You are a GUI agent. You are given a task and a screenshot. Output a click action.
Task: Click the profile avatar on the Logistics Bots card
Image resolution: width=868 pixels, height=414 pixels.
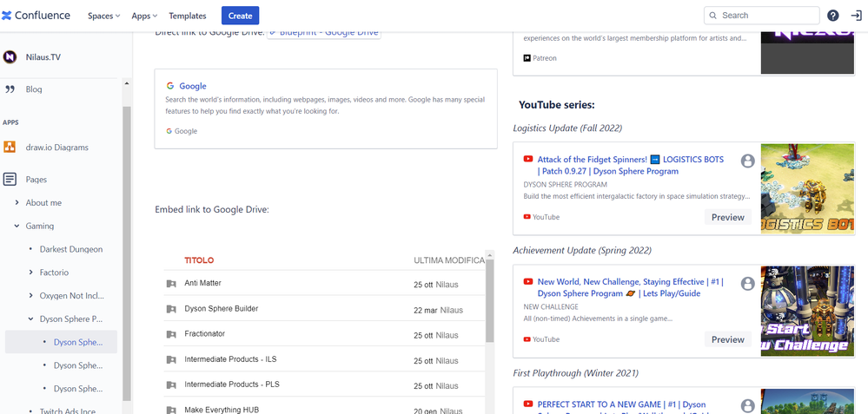(x=748, y=161)
